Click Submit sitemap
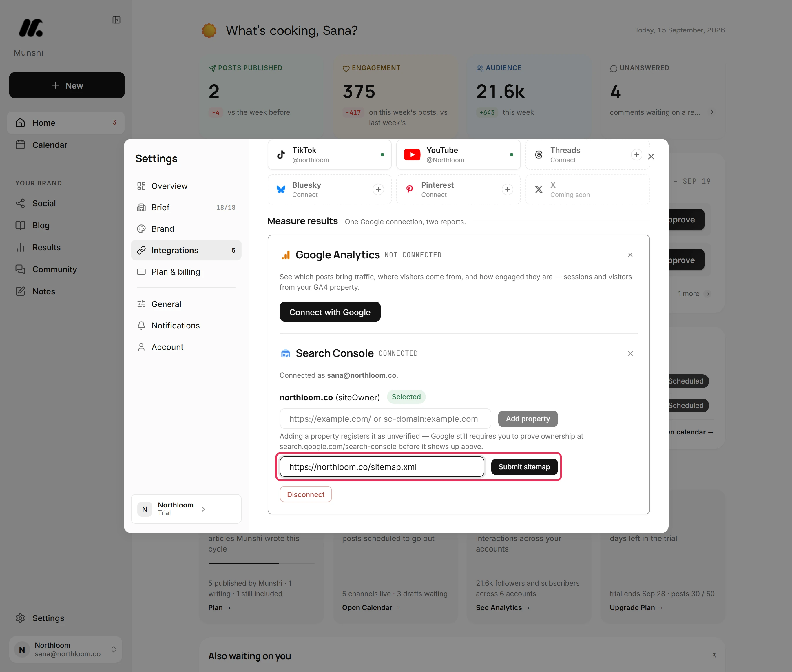 [524, 467]
